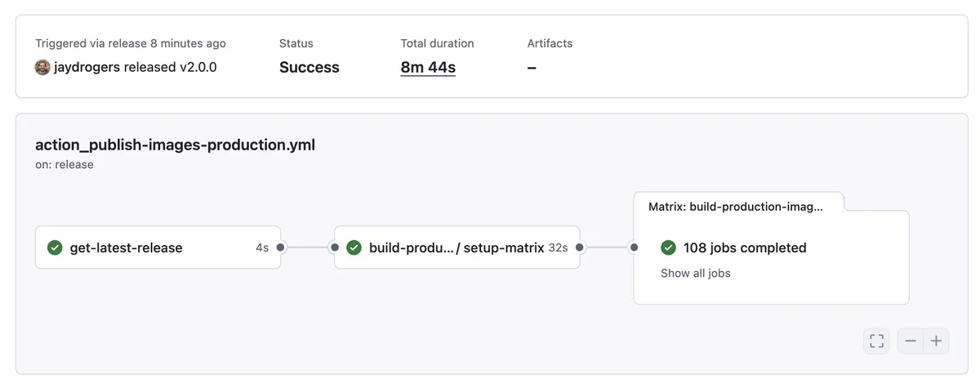The height and width of the screenshot is (388, 980).
Task: Zoom in the workflow graph with plus
Action: click(937, 341)
